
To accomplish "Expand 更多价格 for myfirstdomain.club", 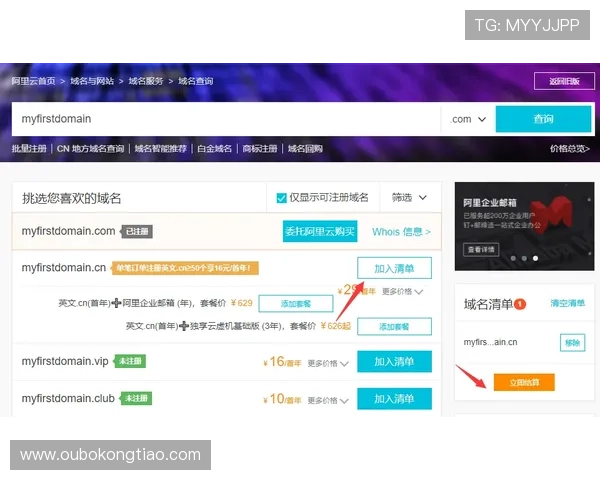I will point(328,400).
